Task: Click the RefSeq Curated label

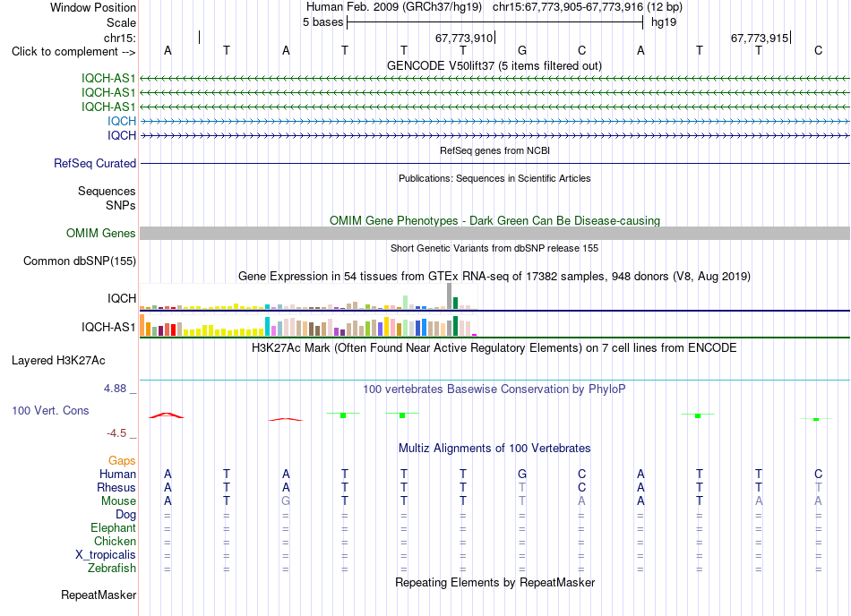Action: click(95, 163)
